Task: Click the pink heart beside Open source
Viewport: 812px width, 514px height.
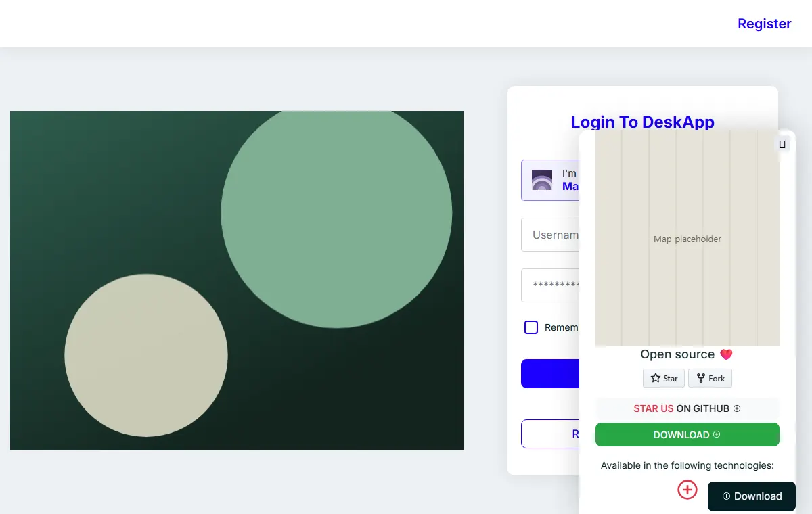Action: click(x=726, y=354)
